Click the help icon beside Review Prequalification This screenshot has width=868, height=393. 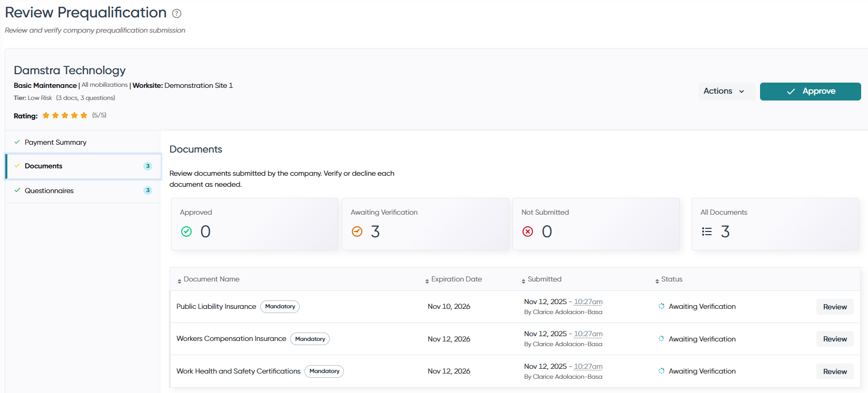coord(177,14)
